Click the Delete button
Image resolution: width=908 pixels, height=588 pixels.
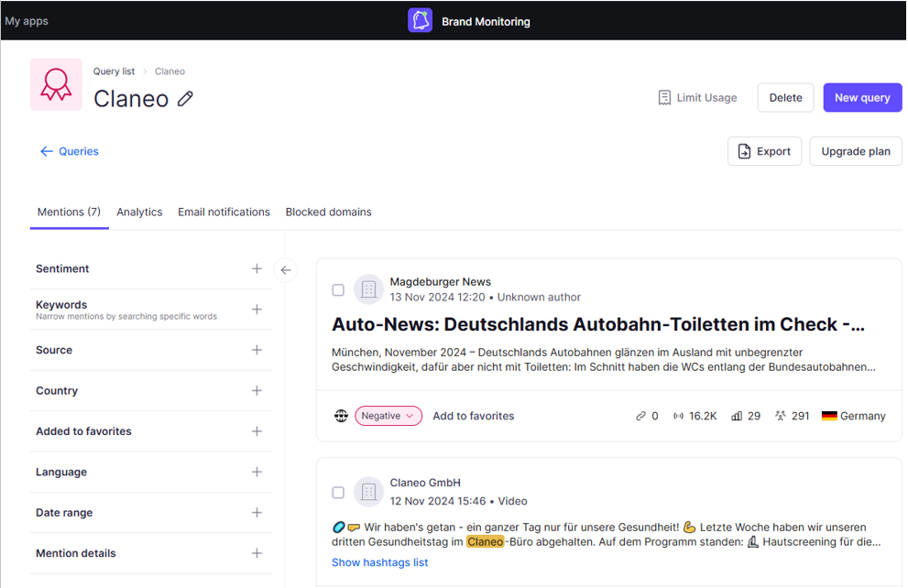point(786,98)
